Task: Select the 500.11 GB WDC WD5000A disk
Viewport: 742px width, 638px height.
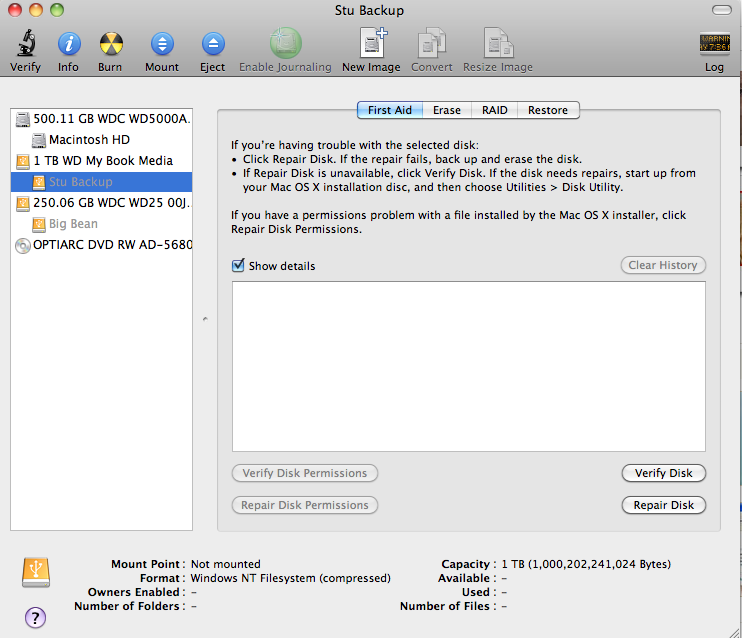Action: tap(101, 119)
